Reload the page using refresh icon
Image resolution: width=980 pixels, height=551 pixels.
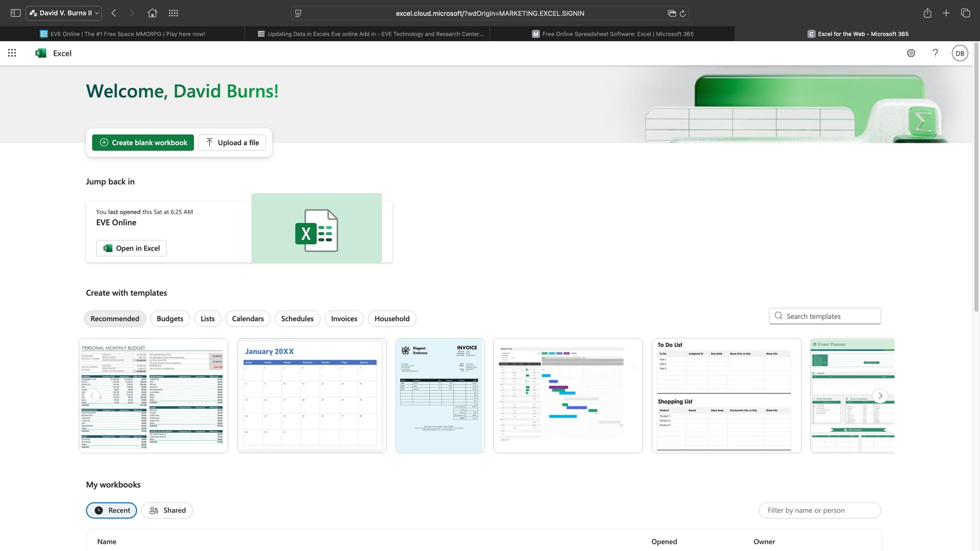[682, 13]
